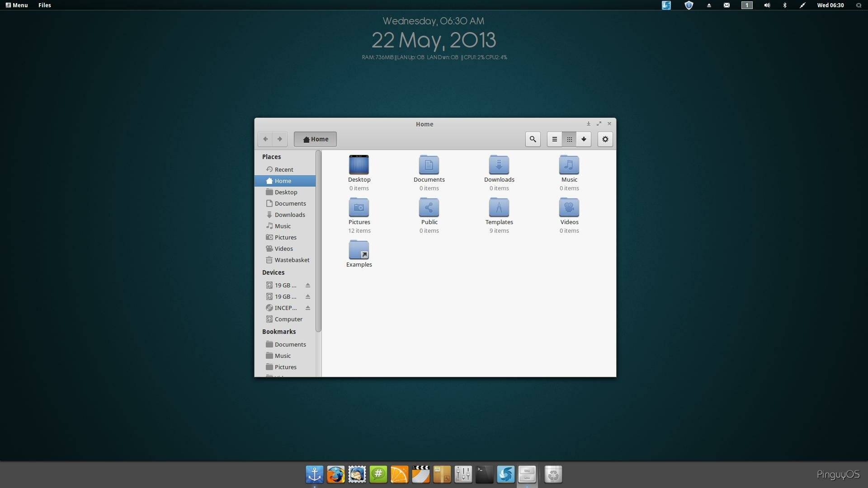Open Thunderbird mail from the dock
Image resolution: width=868 pixels, height=488 pixels.
coord(357,474)
